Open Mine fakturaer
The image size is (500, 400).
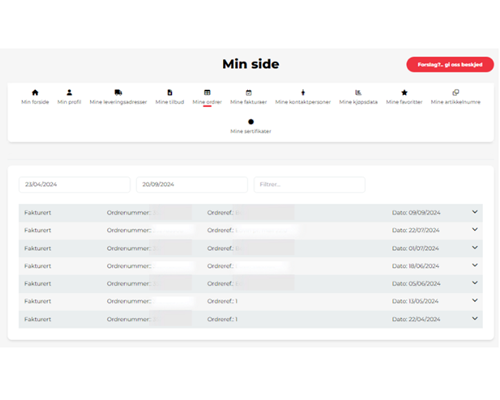(x=249, y=102)
